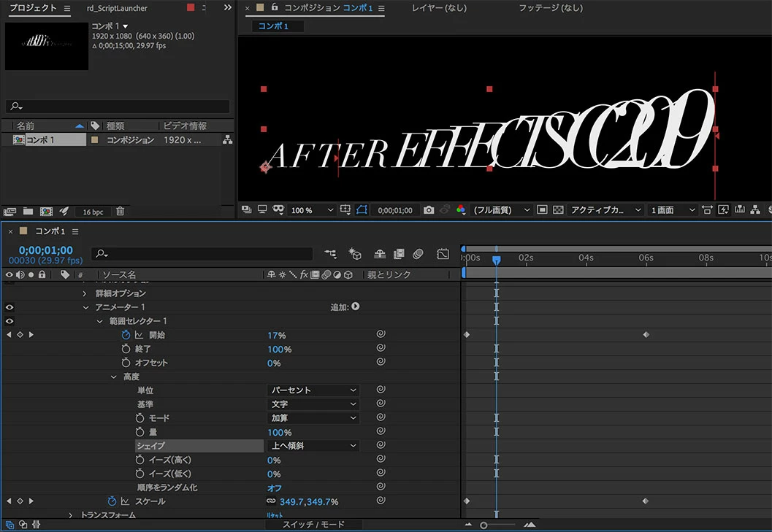This screenshot has height=532, width=772.
Task: Open the (フル画質) resolution dropdown
Action: 501,210
